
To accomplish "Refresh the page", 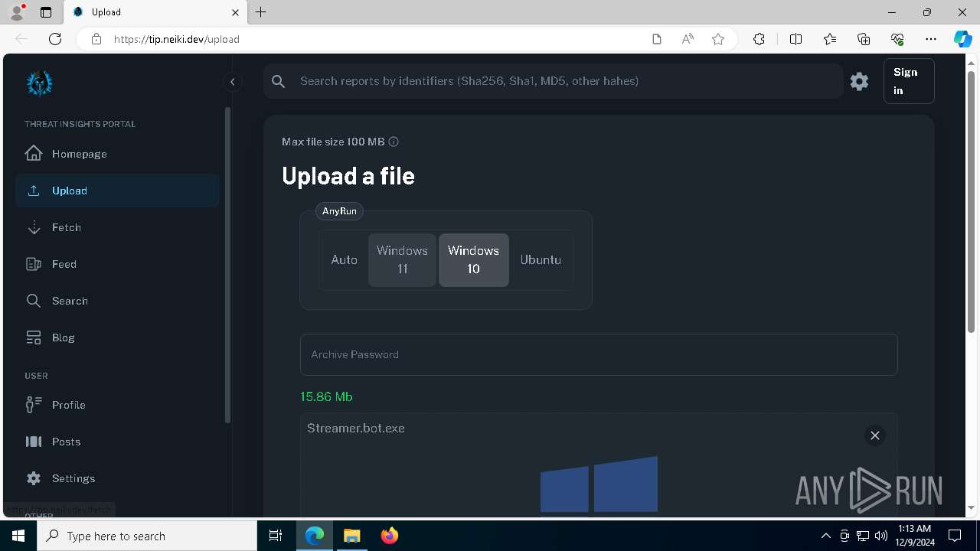I will (55, 39).
